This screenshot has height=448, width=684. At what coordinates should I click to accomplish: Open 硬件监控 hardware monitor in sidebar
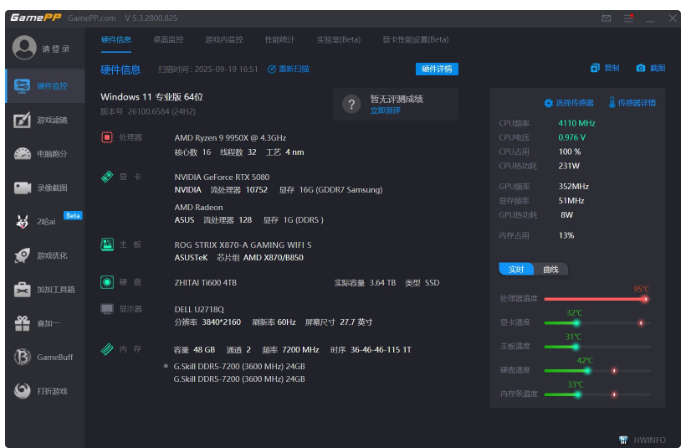pos(45,86)
